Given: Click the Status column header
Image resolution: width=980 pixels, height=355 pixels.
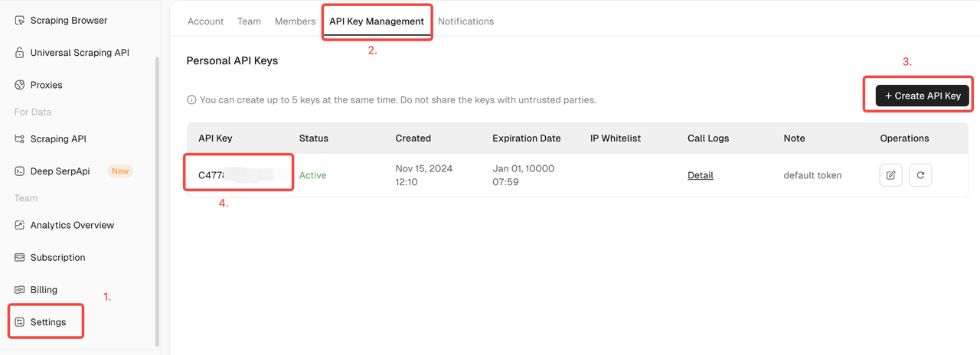Looking at the screenshot, I should click(314, 138).
